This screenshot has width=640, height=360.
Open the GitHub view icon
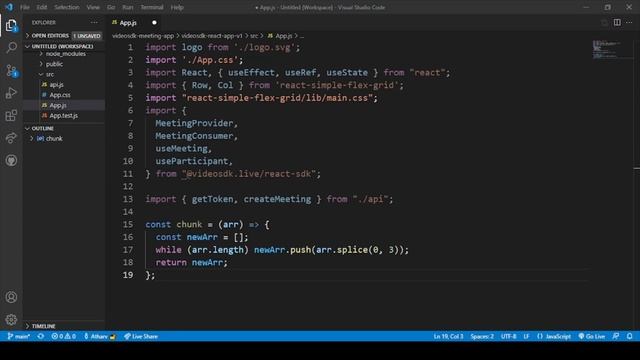click(x=11, y=160)
